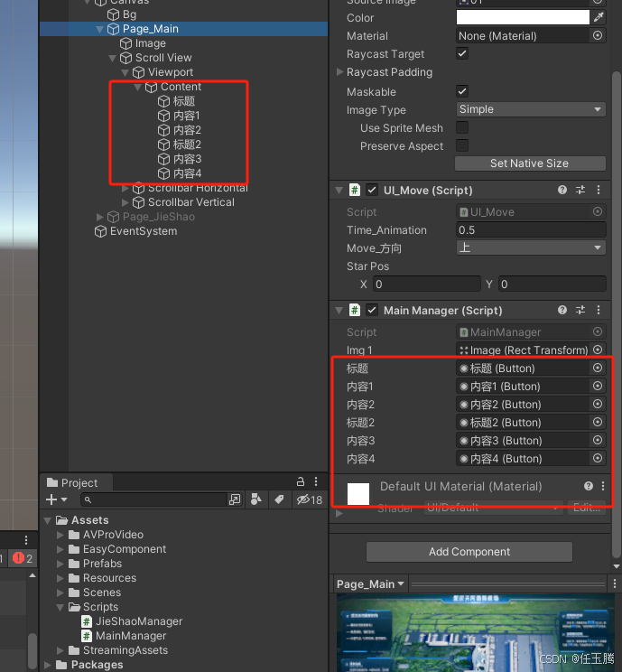Open UI_Move preset settings icon
The height and width of the screenshot is (672, 622).
point(580,190)
